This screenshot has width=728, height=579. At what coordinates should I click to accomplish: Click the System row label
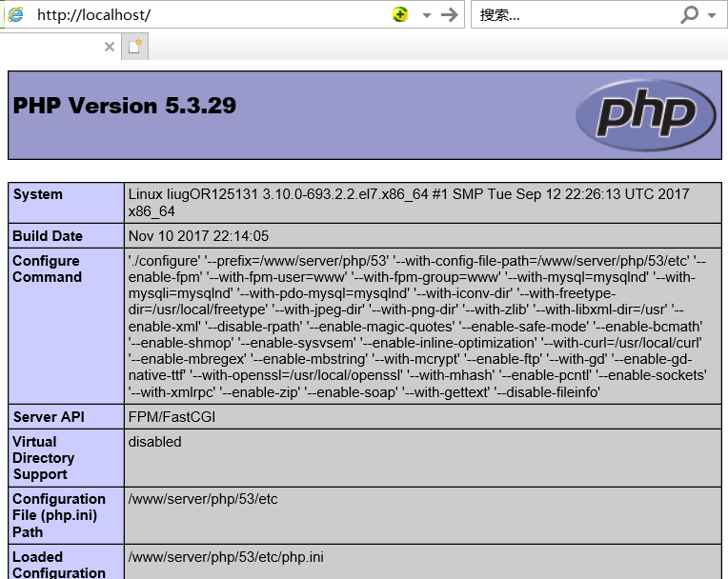[38, 194]
